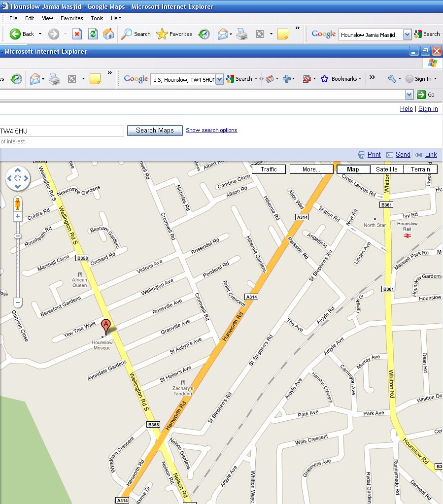The image size is (443, 504).
Task: Click the blue plus icon on the Google toolbar
Action: coord(286,79)
